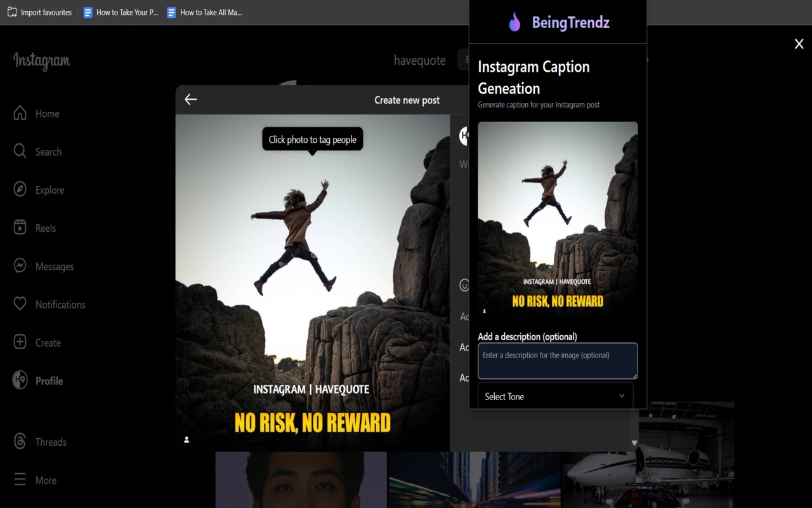This screenshot has width=812, height=508.
Task: Open the More hamburger menu icon
Action: coord(20,479)
